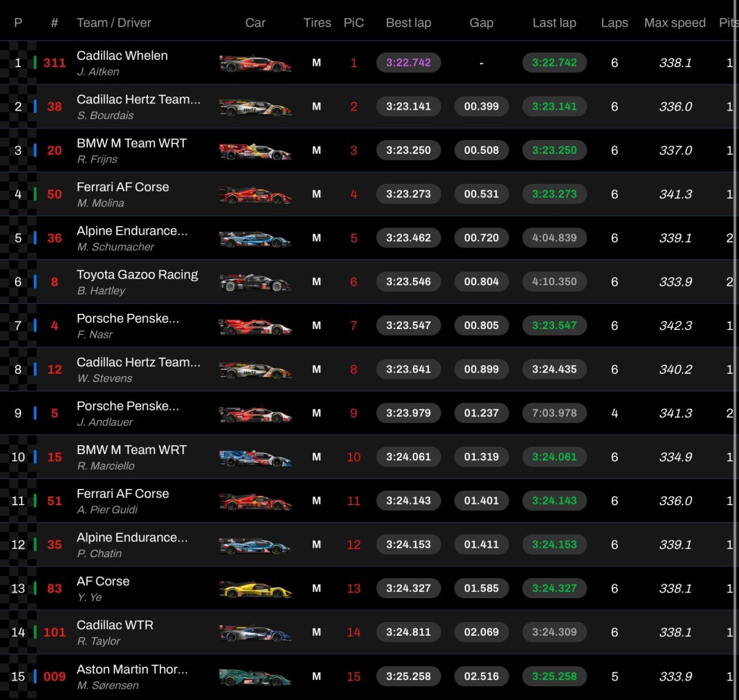This screenshot has height=700, width=739.
Task: Click the 3:25.258 best lap badge
Action: pos(408,677)
